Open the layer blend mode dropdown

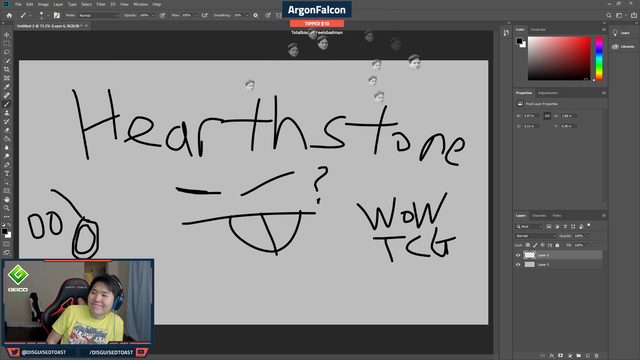(536, 236)
